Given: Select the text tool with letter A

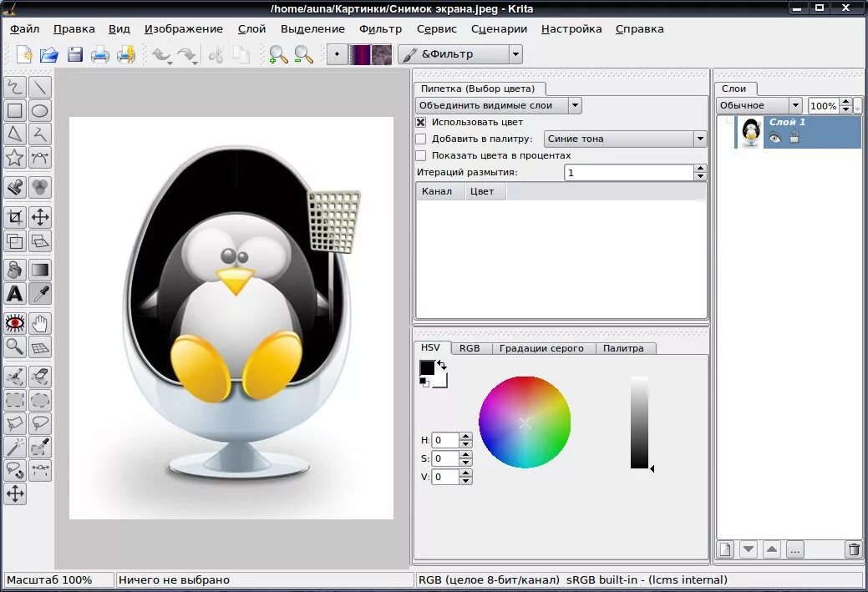Looking at the screenshot, I should (x=15, y=294).
